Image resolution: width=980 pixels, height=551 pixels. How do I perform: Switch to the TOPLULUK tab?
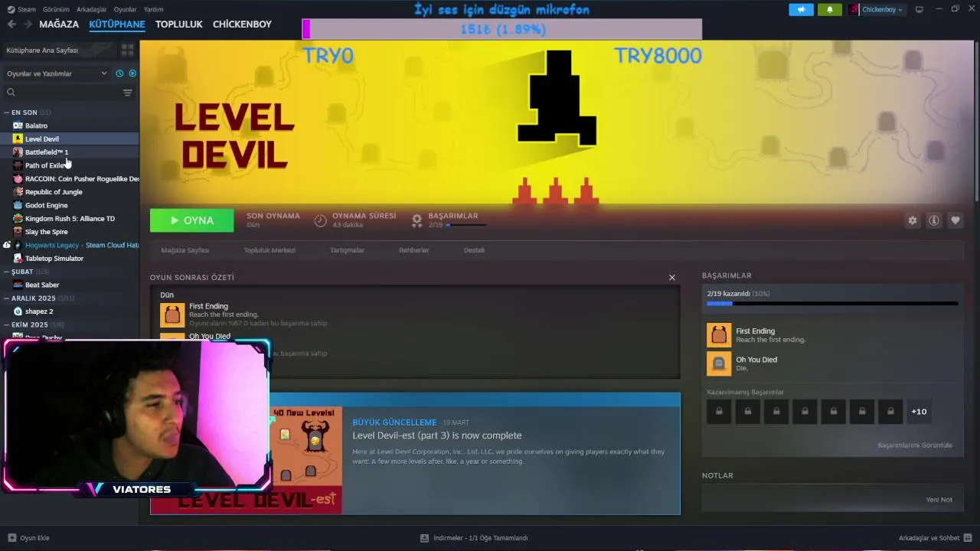pyautogui.click(x=179, y=24)
